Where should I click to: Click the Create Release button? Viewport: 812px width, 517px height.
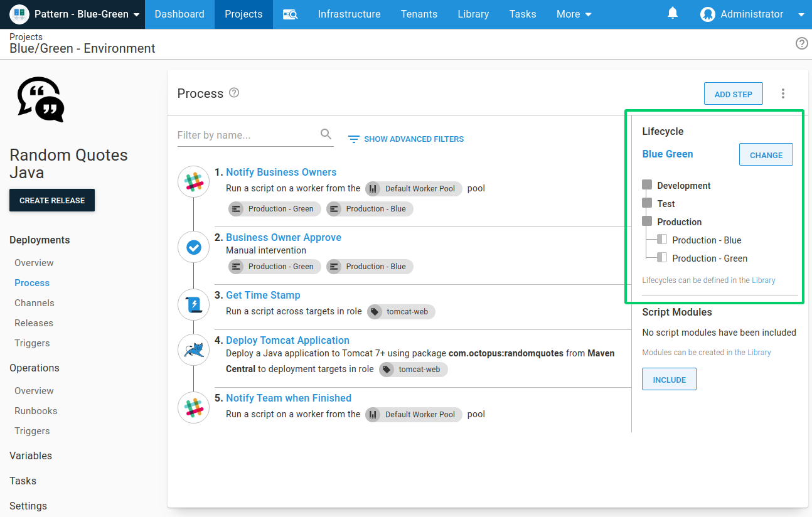click(x=52, y=200)
